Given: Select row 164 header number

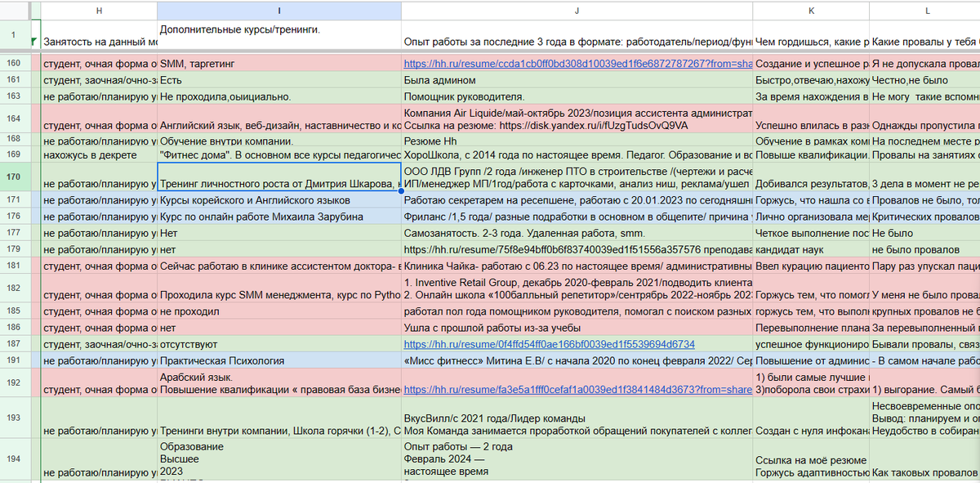Looking at the screenshot, I should click(14, 119).
